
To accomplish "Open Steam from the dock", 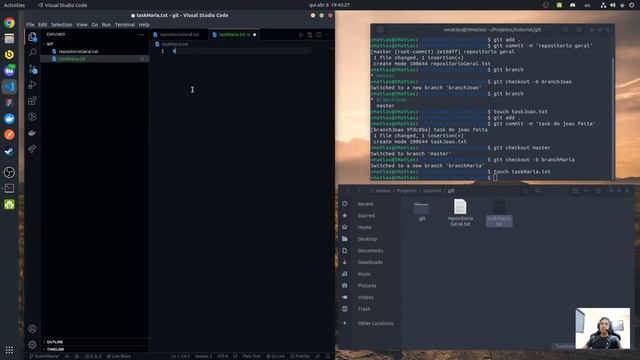I will pyautogui.click(x=9, y=151).
